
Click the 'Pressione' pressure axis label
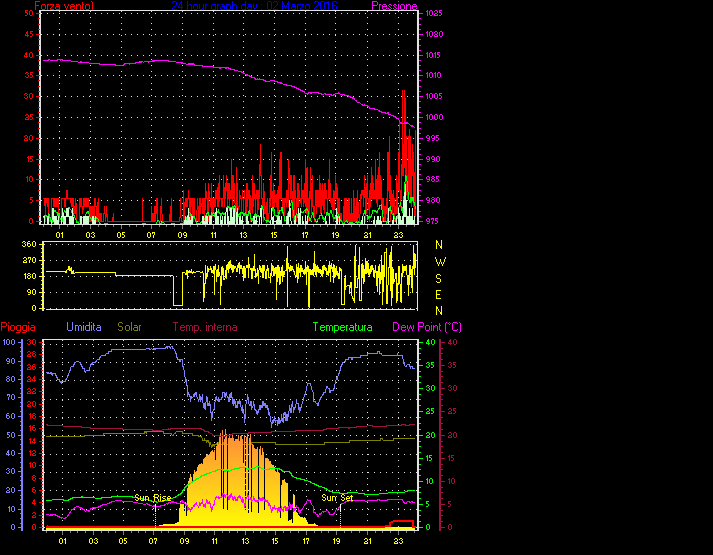coord(394,6)
